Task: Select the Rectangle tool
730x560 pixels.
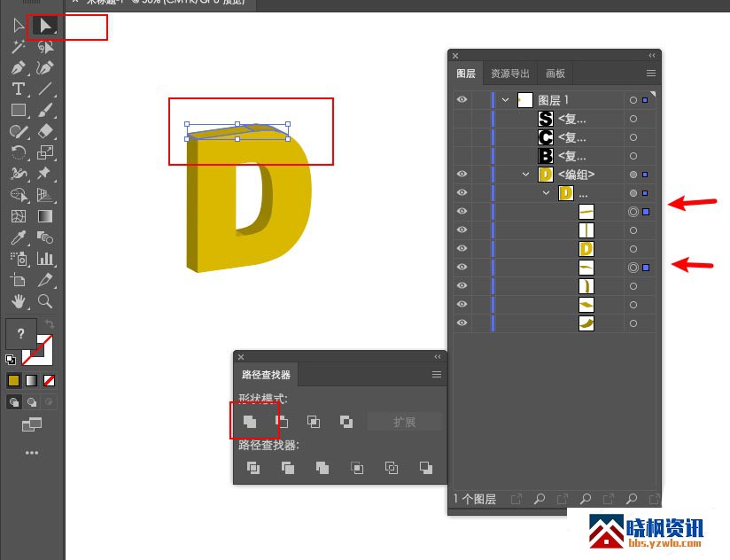Action: tap(18, 110)
